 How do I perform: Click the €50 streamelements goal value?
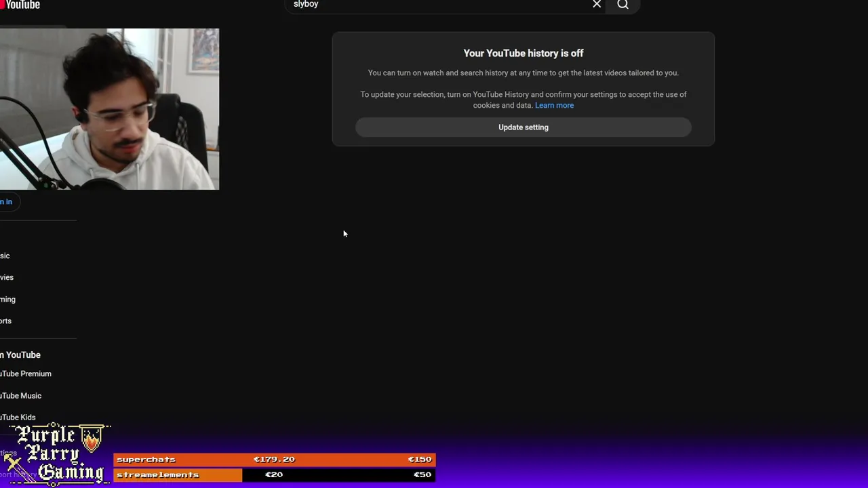pyautogui.click(x=422, y=475)
